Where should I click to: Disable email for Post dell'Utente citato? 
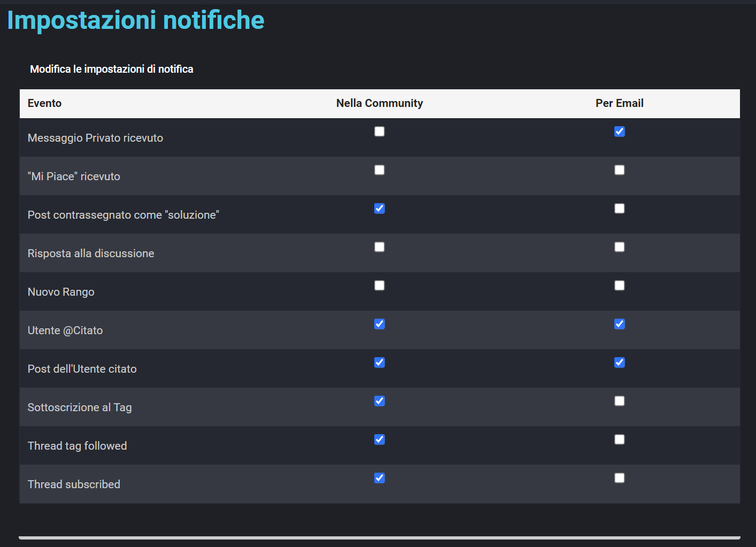[619, 363]
